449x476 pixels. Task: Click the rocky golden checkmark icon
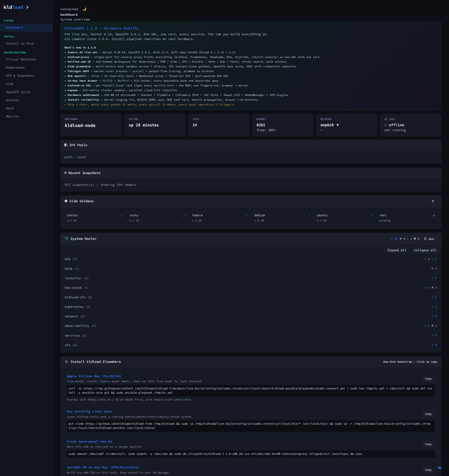tap(184, 216)
